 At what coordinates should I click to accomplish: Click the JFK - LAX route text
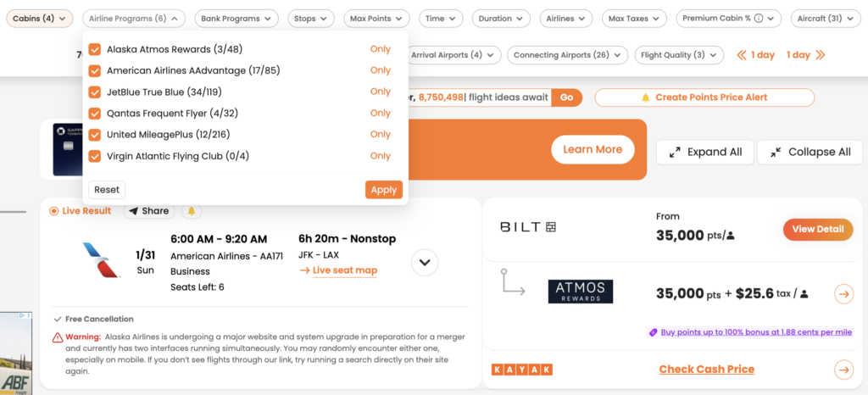click(x=319, y=255)
